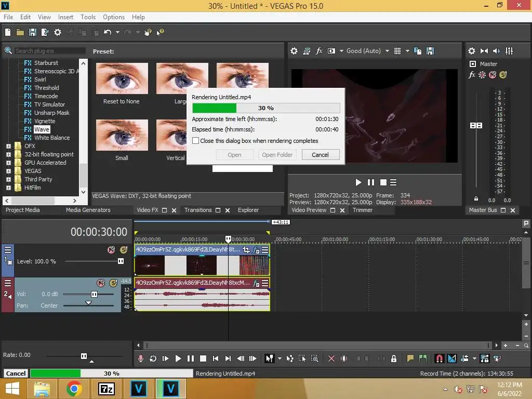The height and width of the screenshot is (399, 532).
Task: Adjust the playback Rate slider
Action: pyautogui.click(x=84, y=356)
